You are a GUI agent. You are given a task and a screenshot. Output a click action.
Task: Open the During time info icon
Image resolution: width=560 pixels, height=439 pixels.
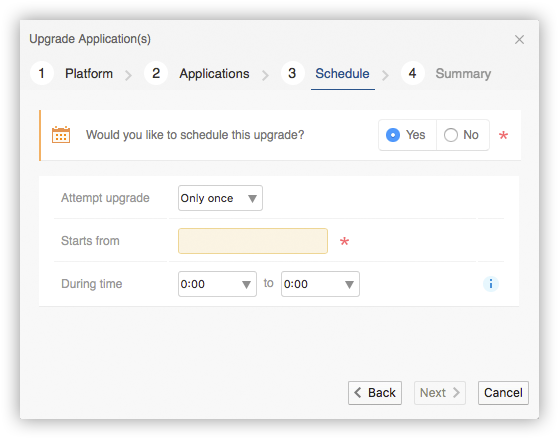491,284
